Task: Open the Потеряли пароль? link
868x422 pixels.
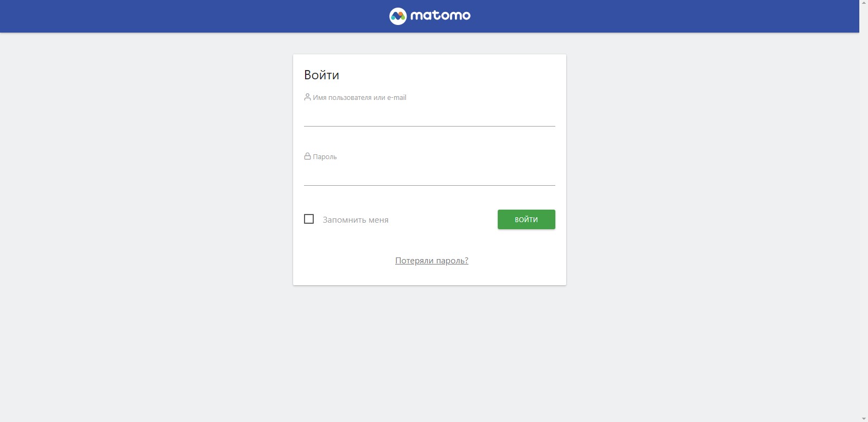Action: [x=432, y=261]
